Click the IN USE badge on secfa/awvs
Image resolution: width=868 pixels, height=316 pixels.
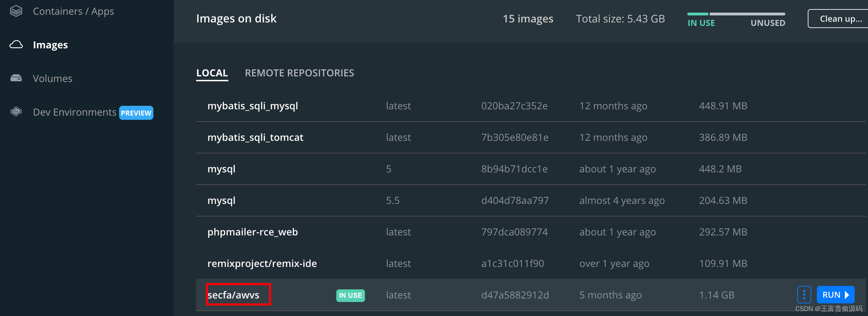[350, 295]
